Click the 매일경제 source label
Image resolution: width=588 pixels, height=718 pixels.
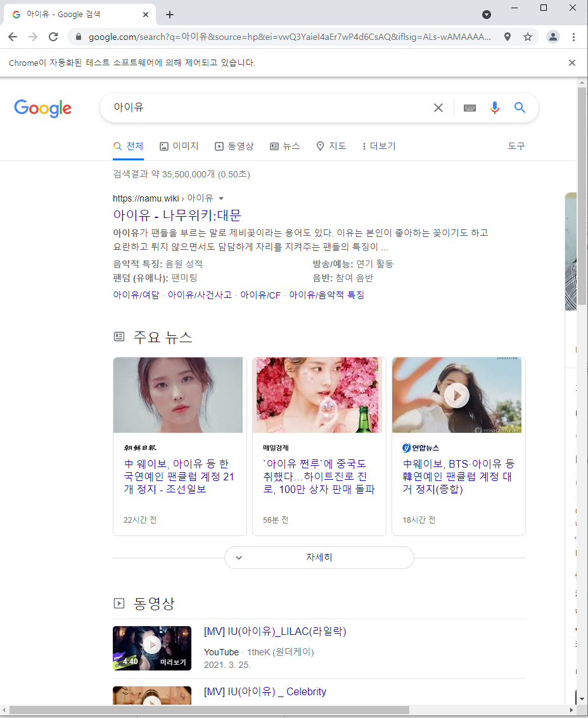(276, 448)
